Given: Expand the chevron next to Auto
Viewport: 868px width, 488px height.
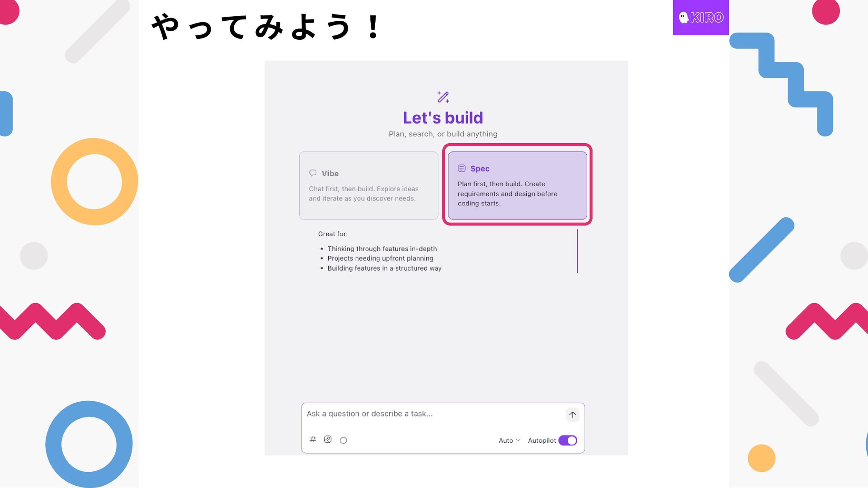Looking at the screenshot, I should (519, 440).
